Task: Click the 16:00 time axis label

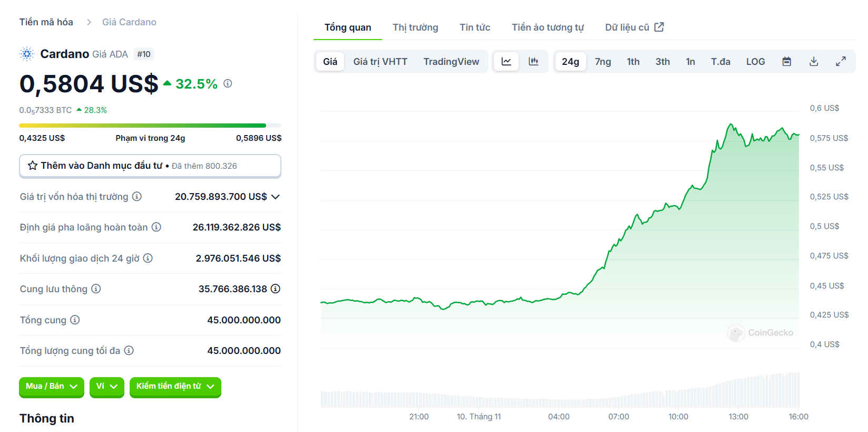Action: [798, 417]
